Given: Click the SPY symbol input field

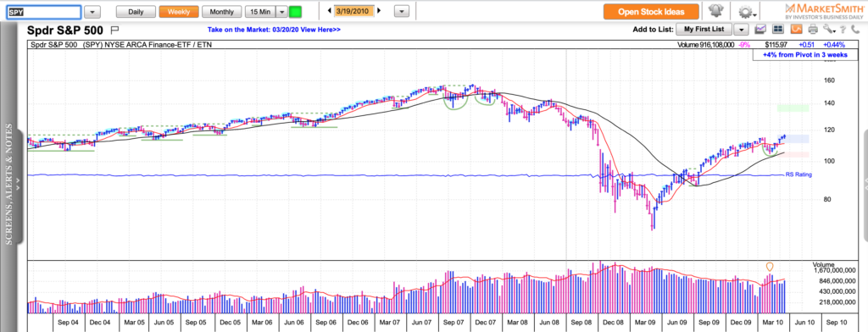Looking at the screenshot, I should [x=44, y=11].
